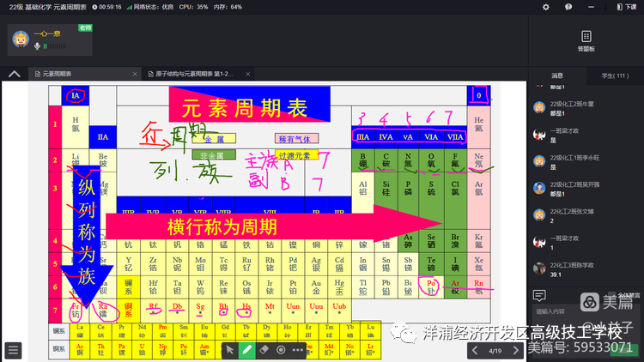Screen dimensions: 644x362
Task: Select the pointer cursor tool
Action: coord(229,350)
